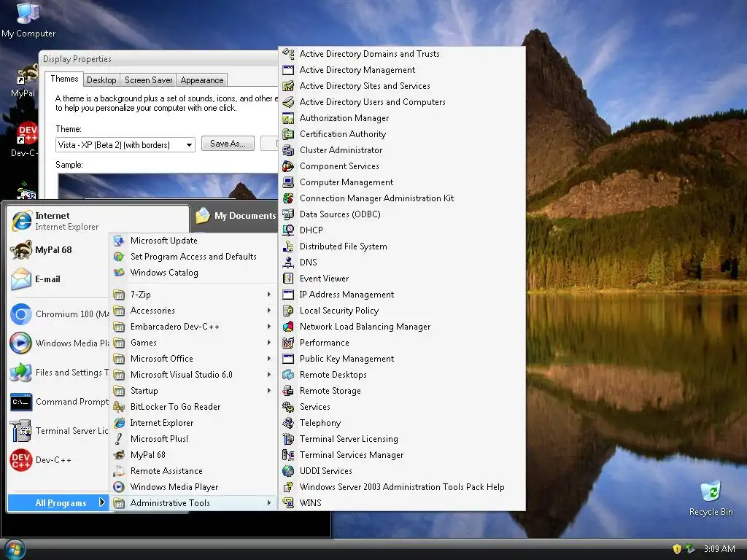Open the Telephony icon
Viewport: 747px width, 560px height.
tap(288, 422)
